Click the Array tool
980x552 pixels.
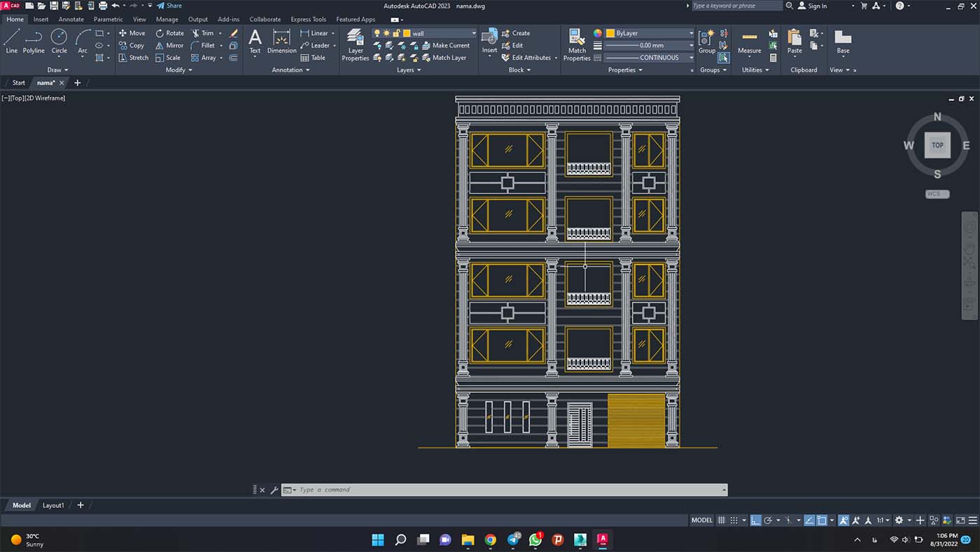coord(203,57)
